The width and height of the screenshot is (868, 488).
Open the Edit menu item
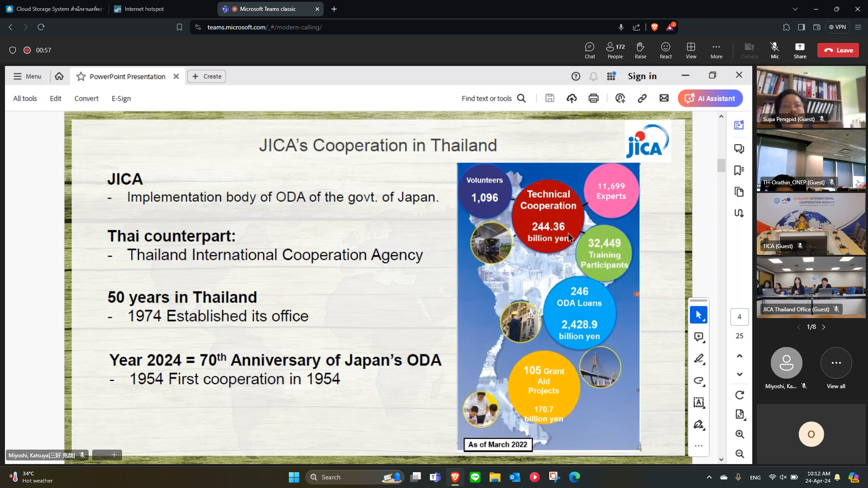pyautogui.click(x=56, y=99)
